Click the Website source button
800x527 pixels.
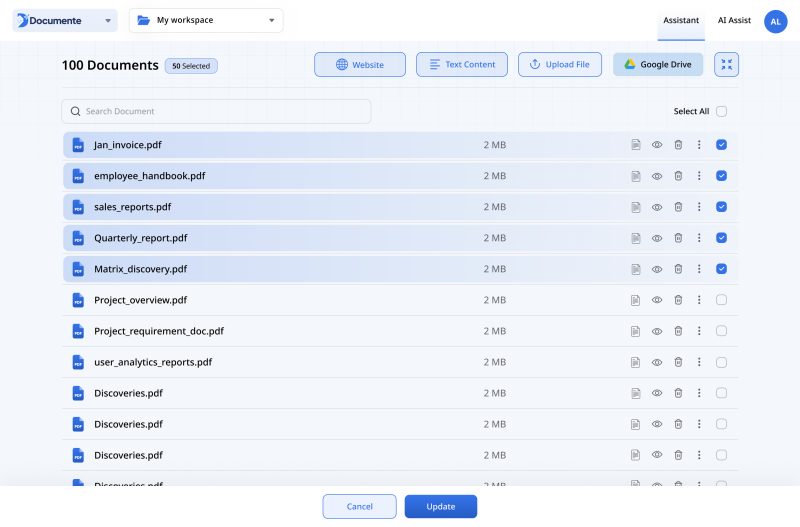[360, 64]
